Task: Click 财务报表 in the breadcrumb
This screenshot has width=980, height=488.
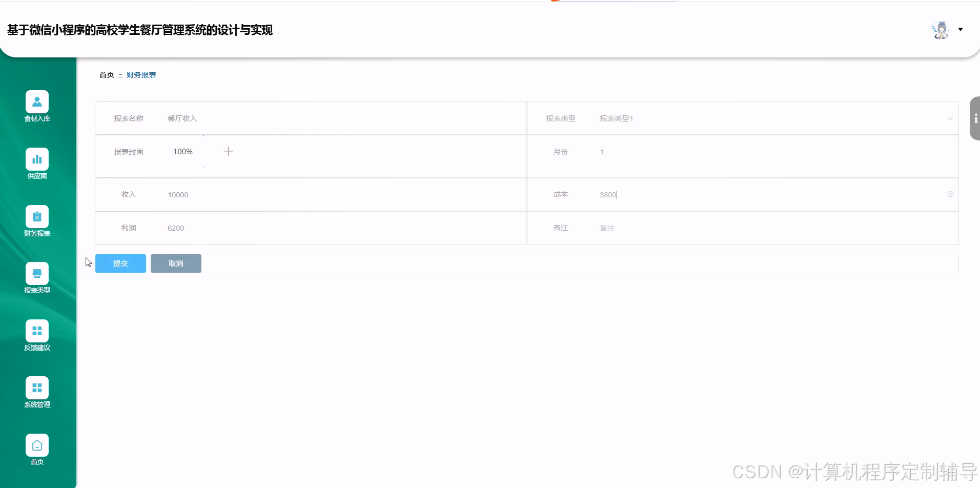Action: point(141,74)
